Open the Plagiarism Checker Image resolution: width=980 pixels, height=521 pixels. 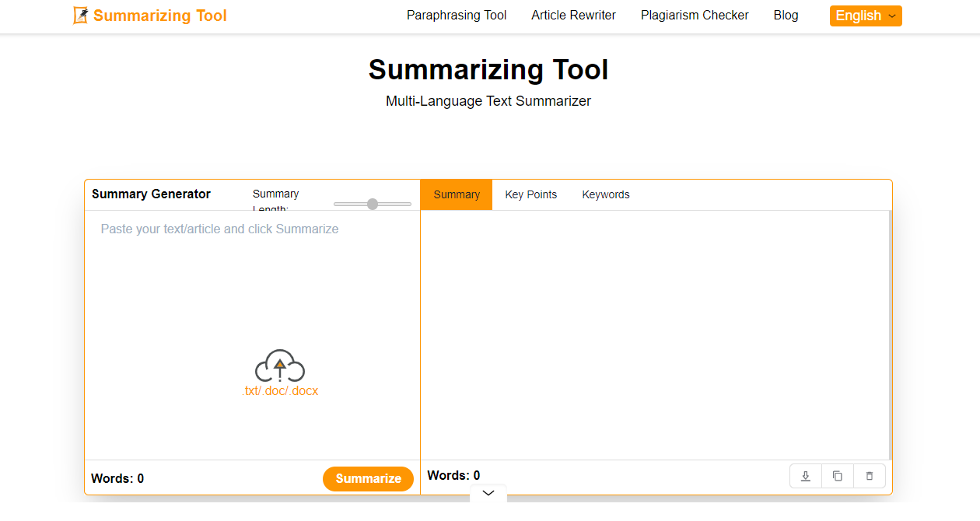pyautogui.click(x=694, y=15)
